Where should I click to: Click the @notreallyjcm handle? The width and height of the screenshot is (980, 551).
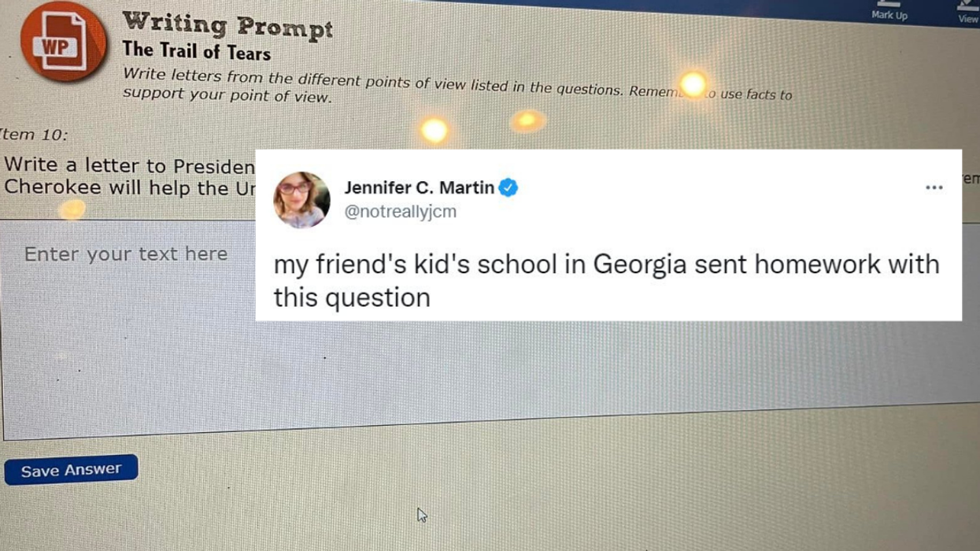pyautogui.click(x=400, y=211)
